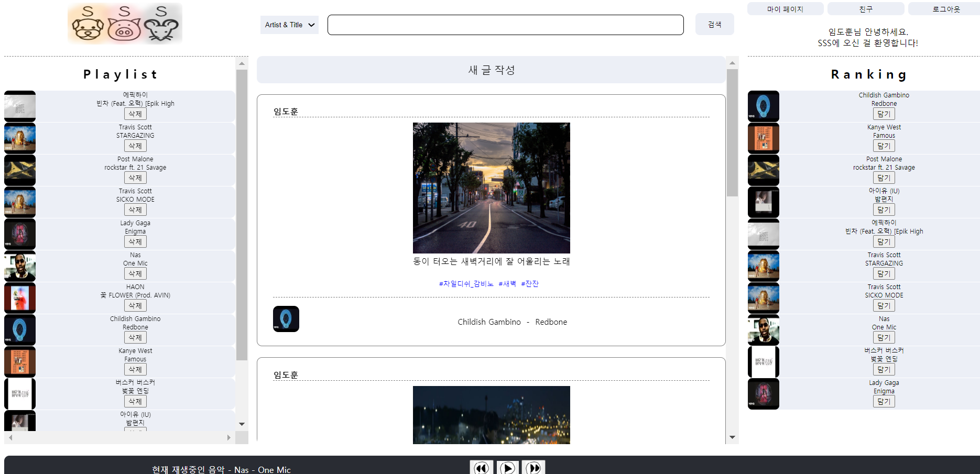
Task: Click Kanye West Famous cover in Playlist
Action: click(x=20, y=362)
